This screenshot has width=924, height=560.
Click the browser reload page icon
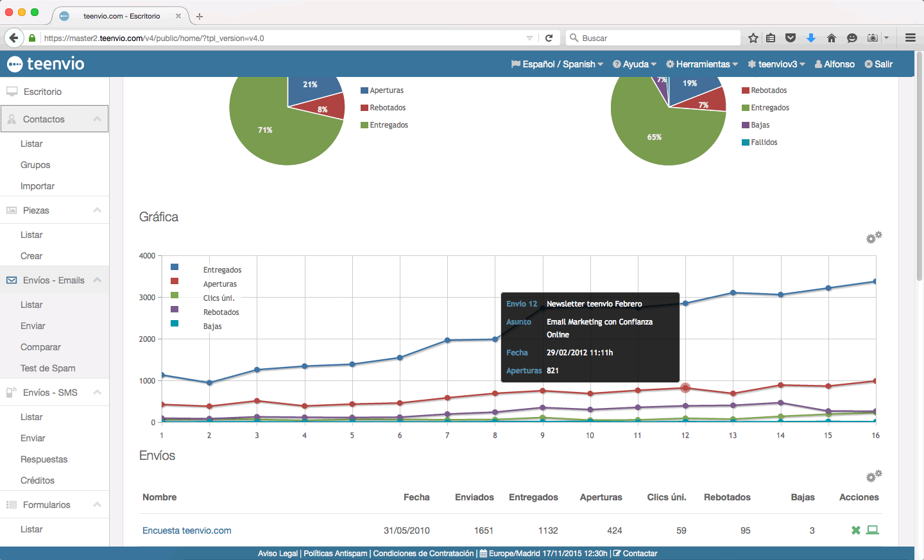click(549, 38)
